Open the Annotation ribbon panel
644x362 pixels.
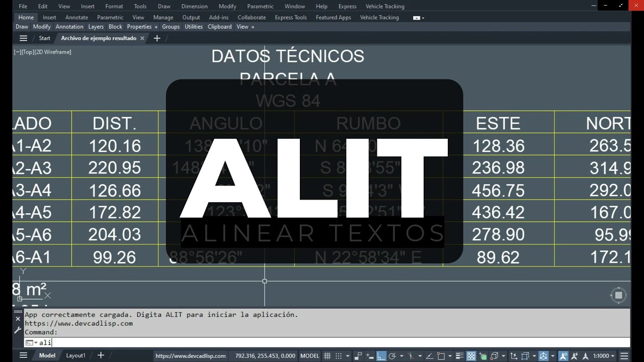(x=69, y=27)
